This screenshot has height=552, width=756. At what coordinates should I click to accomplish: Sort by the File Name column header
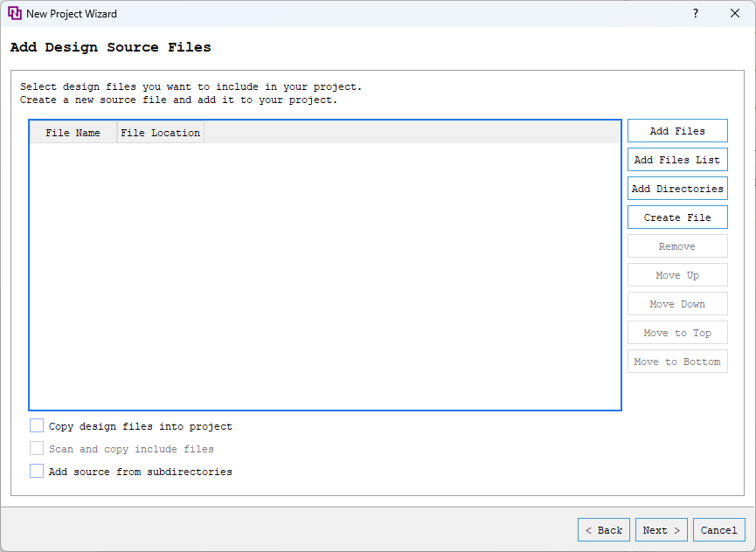coord(73,132)
